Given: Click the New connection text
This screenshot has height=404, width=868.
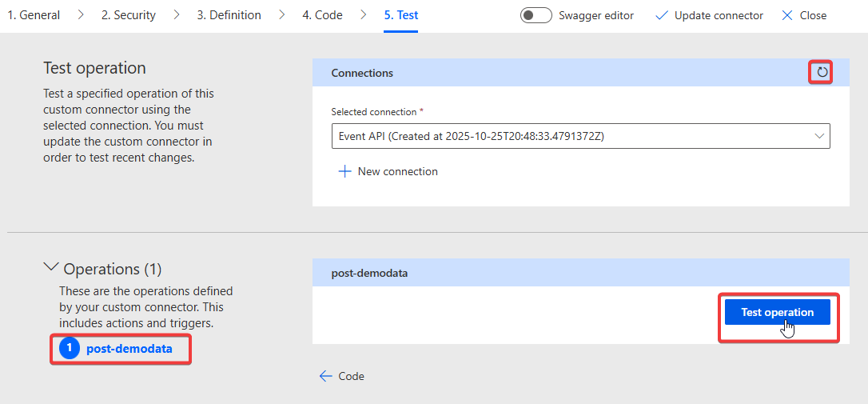Looking at the screenshot, I should pyautogui.click(x=397, y=171).
